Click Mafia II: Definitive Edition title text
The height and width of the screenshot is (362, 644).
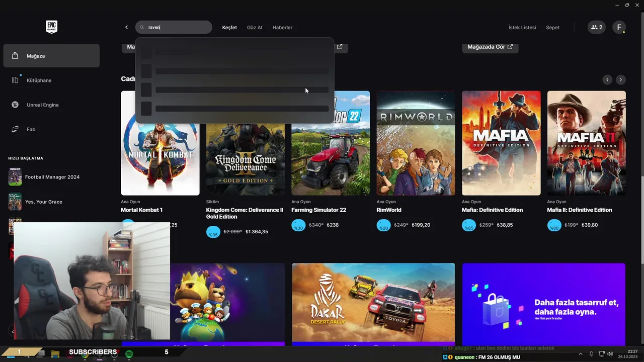pyautogui.click(x=580, y=210)
